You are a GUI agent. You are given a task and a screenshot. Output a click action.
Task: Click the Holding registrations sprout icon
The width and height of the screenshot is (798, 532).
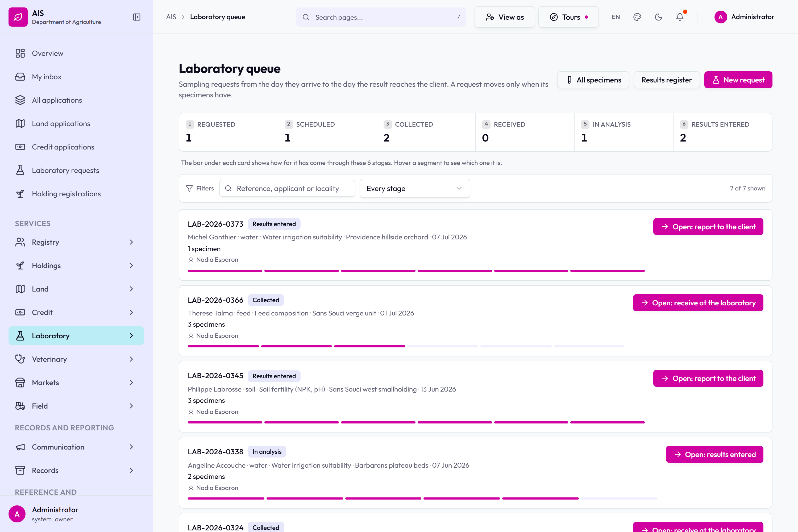[x=20, y=194]
